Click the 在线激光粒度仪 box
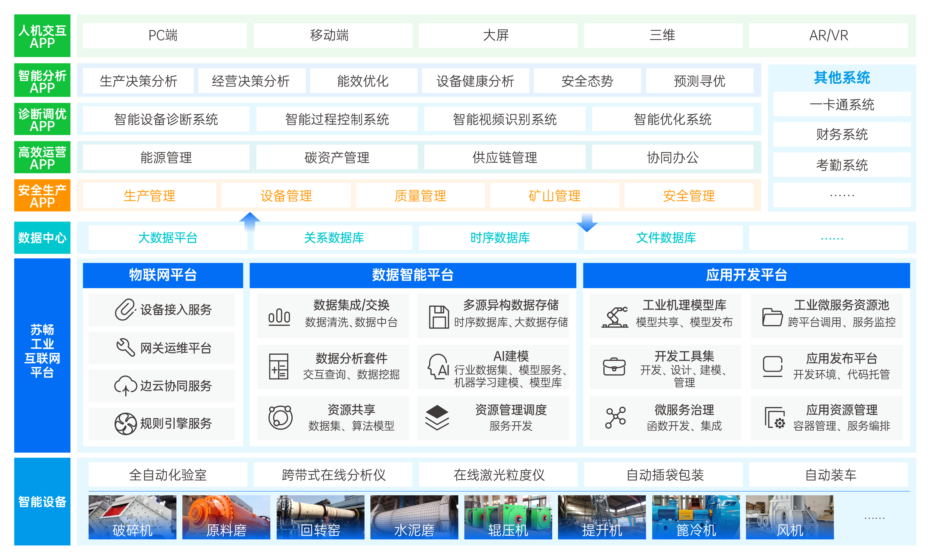 (x=498, y=475)
